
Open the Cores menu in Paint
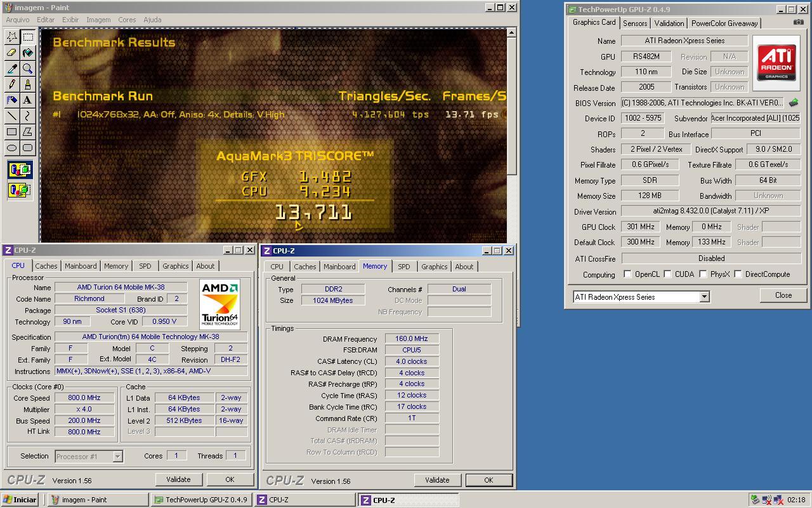(127, 20)
